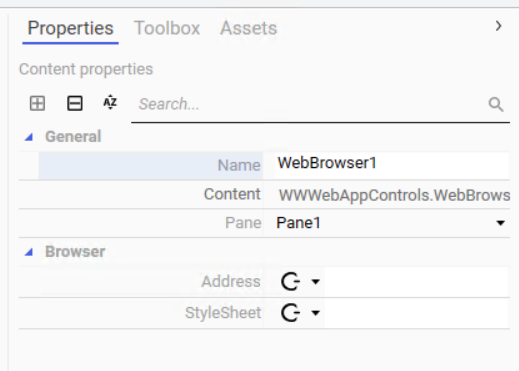Image resolution: width=519 pixels, height=371 pixels.
Task: Click the StyleSheet value input field
Action: [x=417, y=313]
